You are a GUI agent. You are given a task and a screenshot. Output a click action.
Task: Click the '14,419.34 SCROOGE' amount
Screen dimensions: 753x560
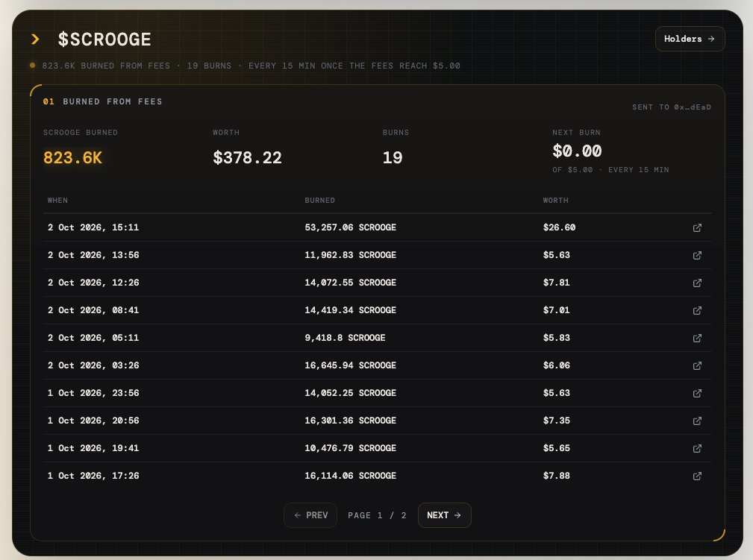point(351,310)
